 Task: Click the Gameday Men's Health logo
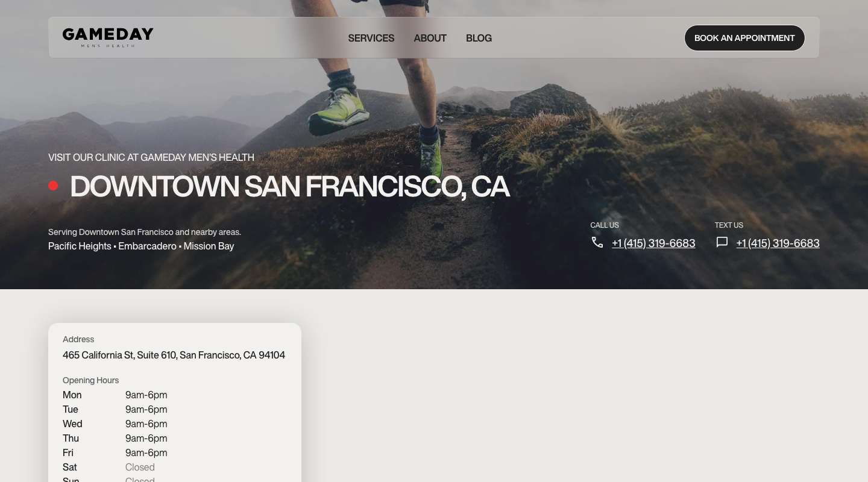(x=108, y=37)
